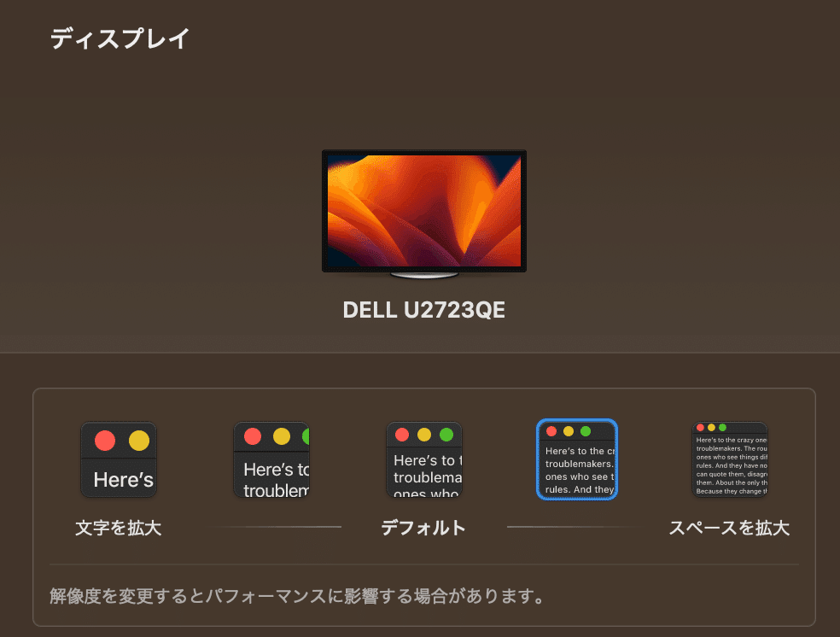The height and width of the screenshot is (637, 840).
Task: Click the DELL U2723QE display name
Action: click(x=423, y=310)
